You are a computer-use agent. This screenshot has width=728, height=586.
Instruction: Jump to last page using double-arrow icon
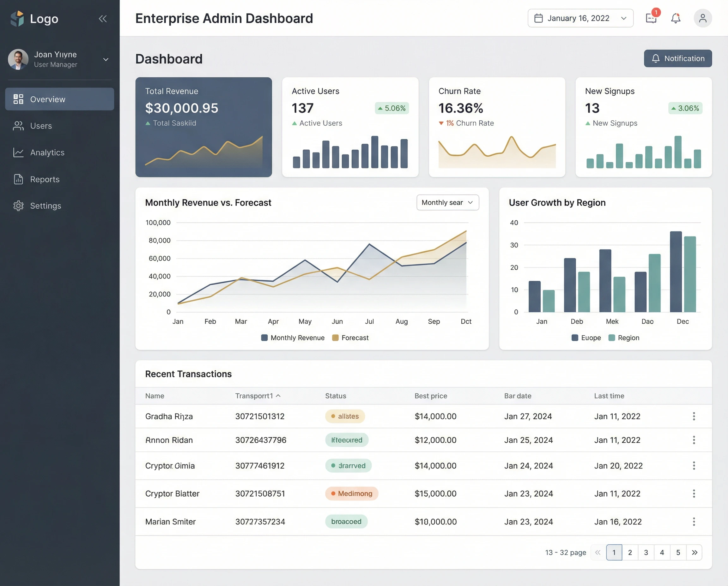[x=695, y=553]
